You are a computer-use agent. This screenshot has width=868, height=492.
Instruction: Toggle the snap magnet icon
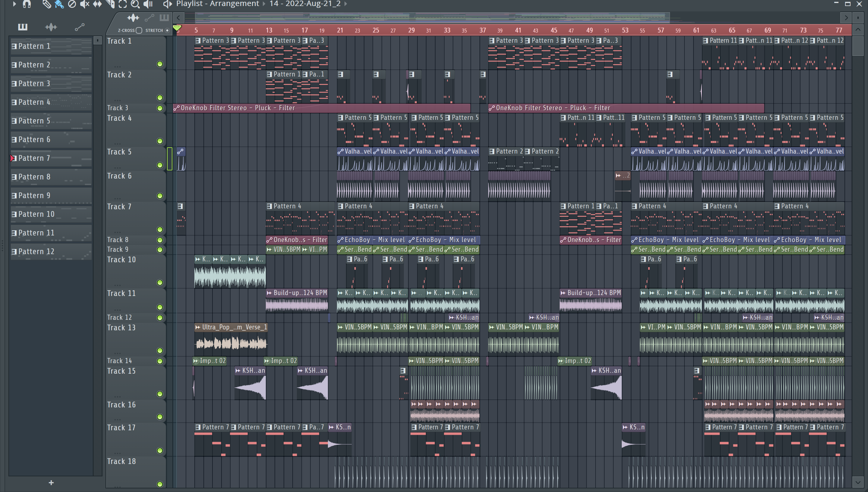[x=27, y=4]
